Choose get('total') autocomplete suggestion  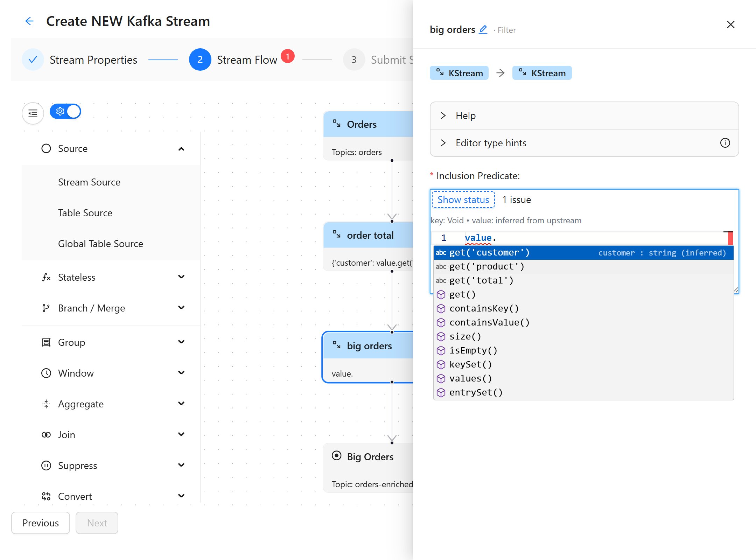pos(583,281)
